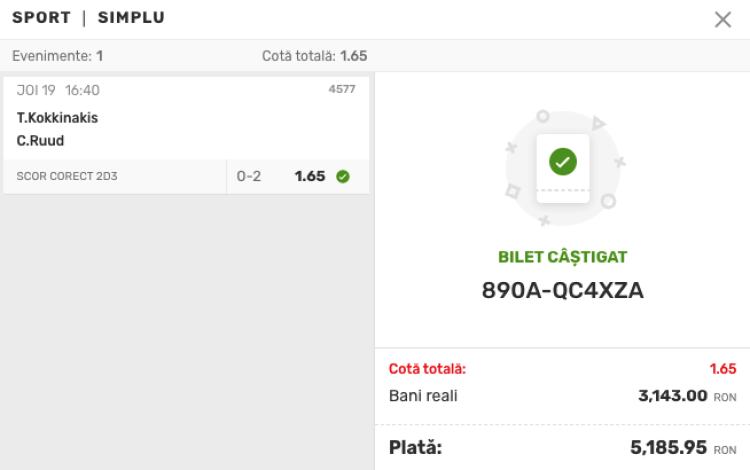Click the event code 4577
The image size is (750, 470).
342,89
